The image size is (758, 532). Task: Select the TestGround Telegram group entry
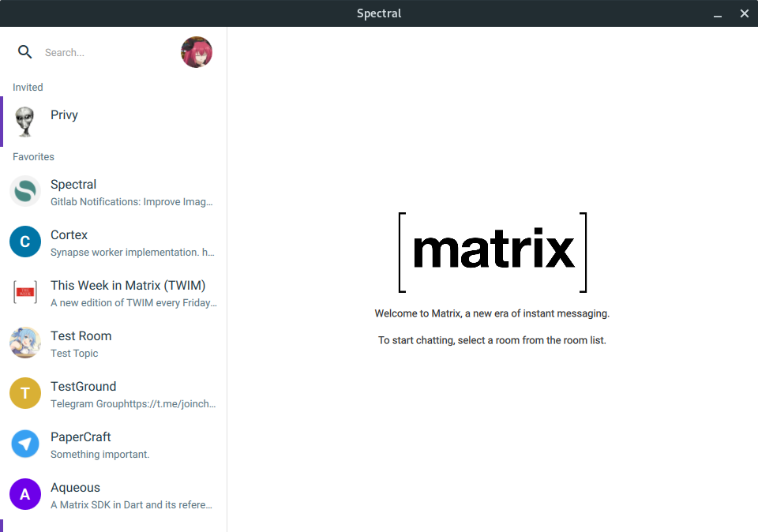132,404
